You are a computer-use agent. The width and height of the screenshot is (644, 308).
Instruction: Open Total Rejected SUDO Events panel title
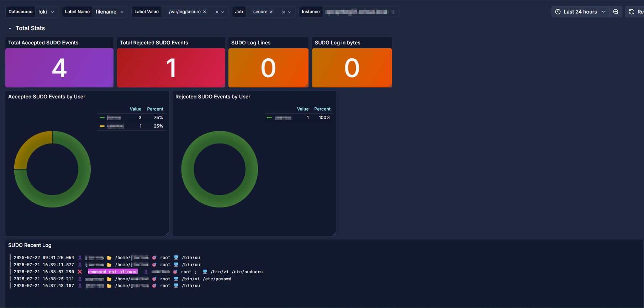pos(154,43)
